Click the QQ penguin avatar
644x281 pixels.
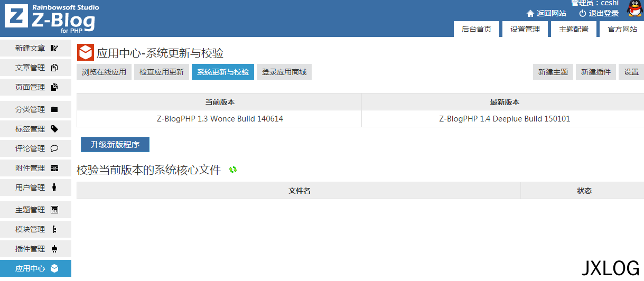[x=636, y=9]
